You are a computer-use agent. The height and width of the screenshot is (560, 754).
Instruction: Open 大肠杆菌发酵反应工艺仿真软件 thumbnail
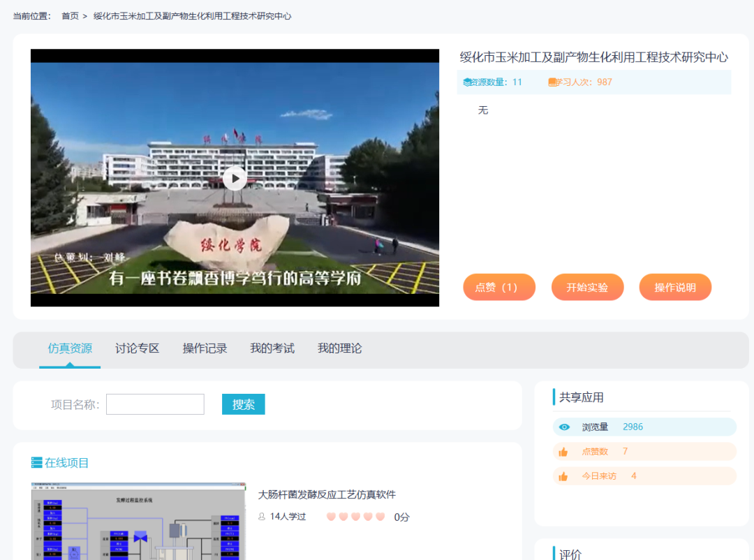138,521
